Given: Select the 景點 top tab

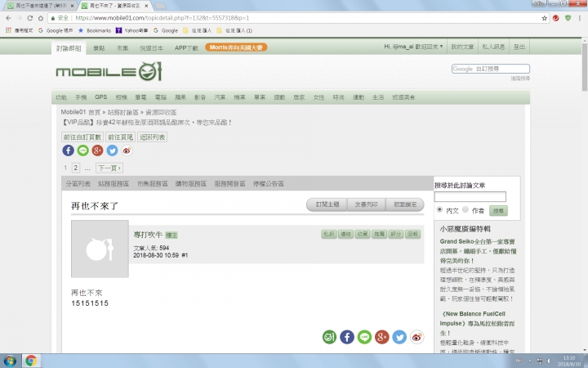Looking at the screenshot, I should (x=99, y=48).
